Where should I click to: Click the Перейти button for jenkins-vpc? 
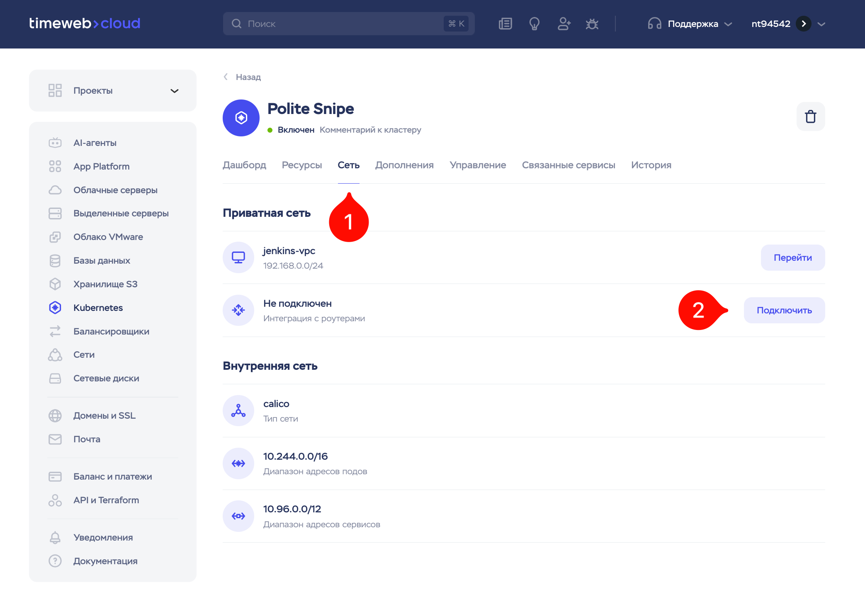792,257
